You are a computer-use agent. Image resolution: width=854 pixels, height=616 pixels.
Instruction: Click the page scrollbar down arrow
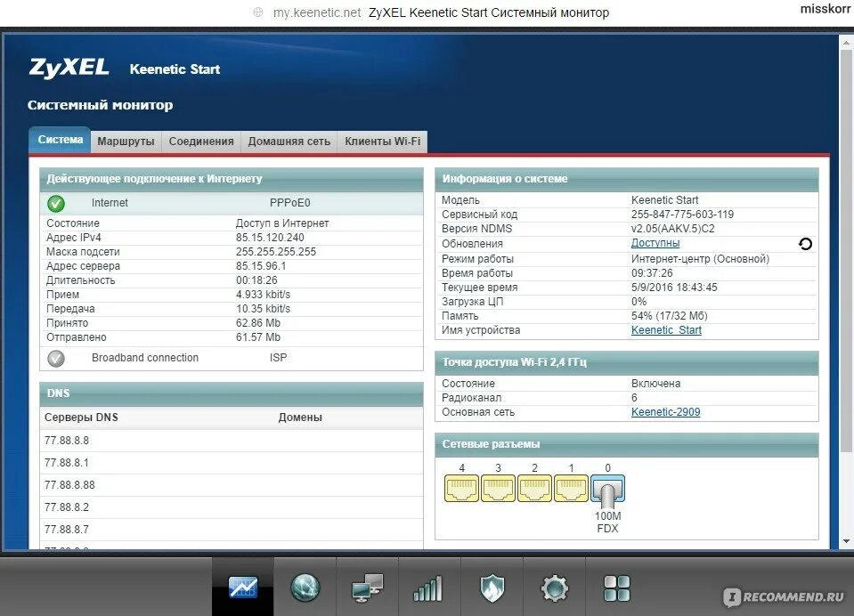pos(846,541)
